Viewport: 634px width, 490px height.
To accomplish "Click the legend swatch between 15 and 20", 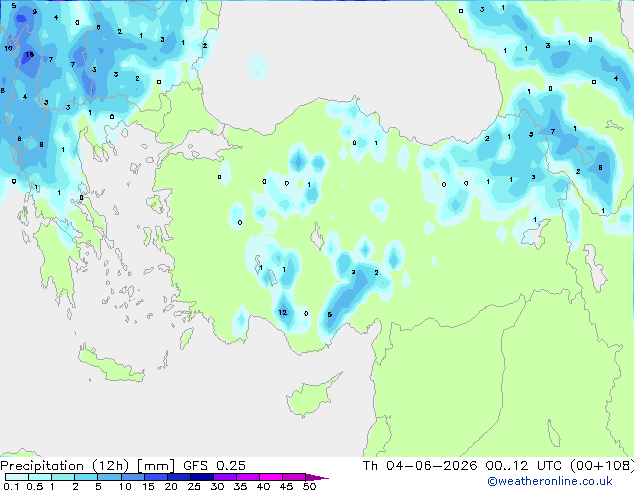I will tap(155, 477).
